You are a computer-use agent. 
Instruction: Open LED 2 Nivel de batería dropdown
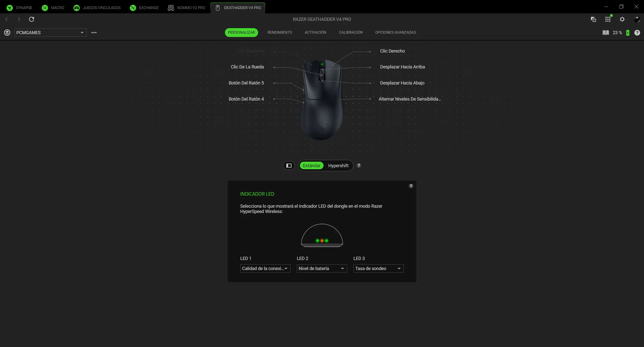pyautogui.click(x=322, y=268)
